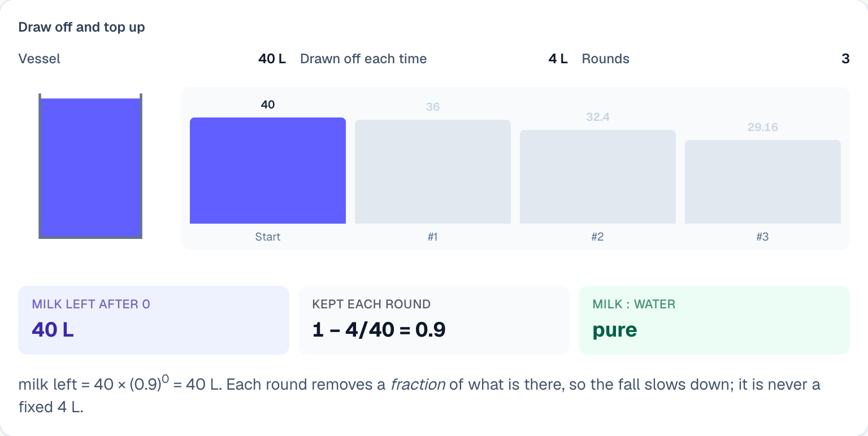Click the blue vessel illustration

90,167
